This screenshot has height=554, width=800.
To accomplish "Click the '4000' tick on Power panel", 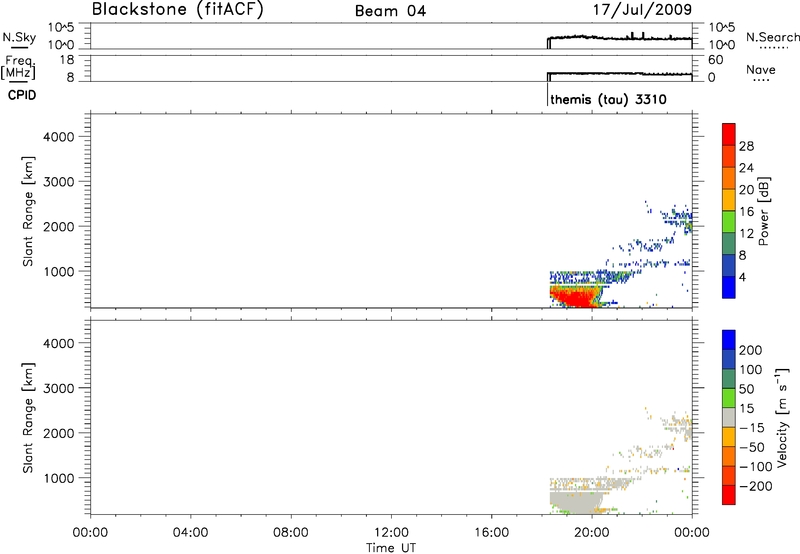I will point(59,137).
